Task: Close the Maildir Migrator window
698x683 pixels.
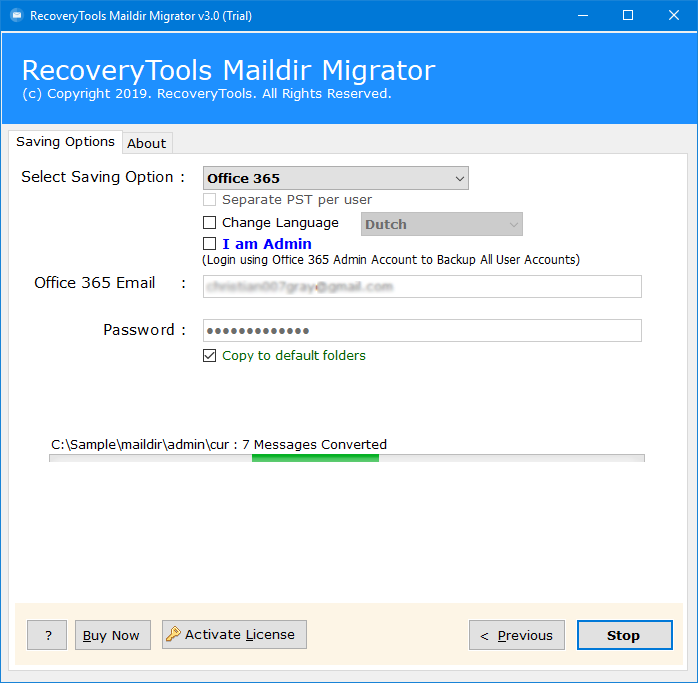Action: point(674,16)
